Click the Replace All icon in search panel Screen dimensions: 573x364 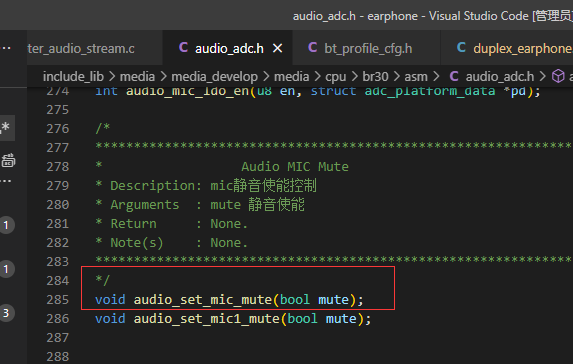click(x=8, y=160)
